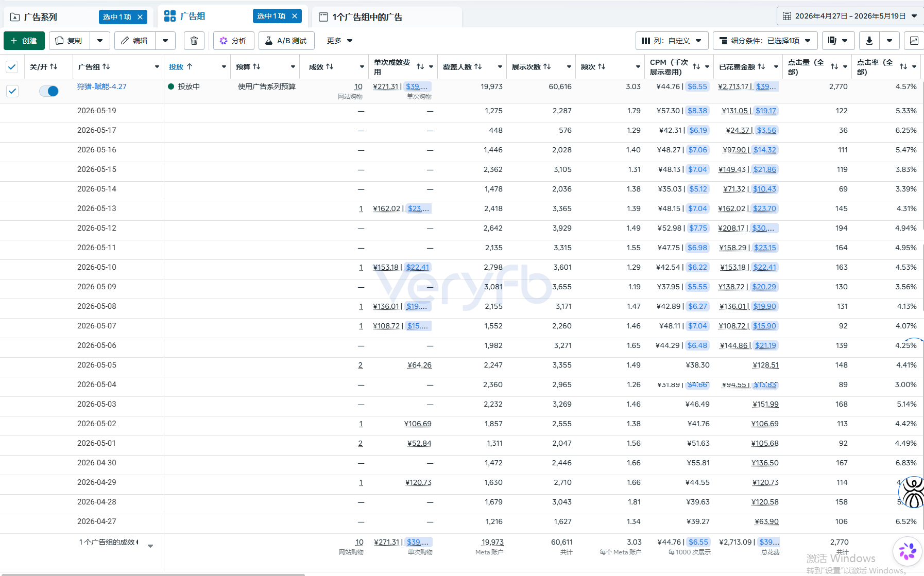The width and height of the screenshot is (924, 576).
Task: Open the reports icon dropdown button
Action: 838,41
